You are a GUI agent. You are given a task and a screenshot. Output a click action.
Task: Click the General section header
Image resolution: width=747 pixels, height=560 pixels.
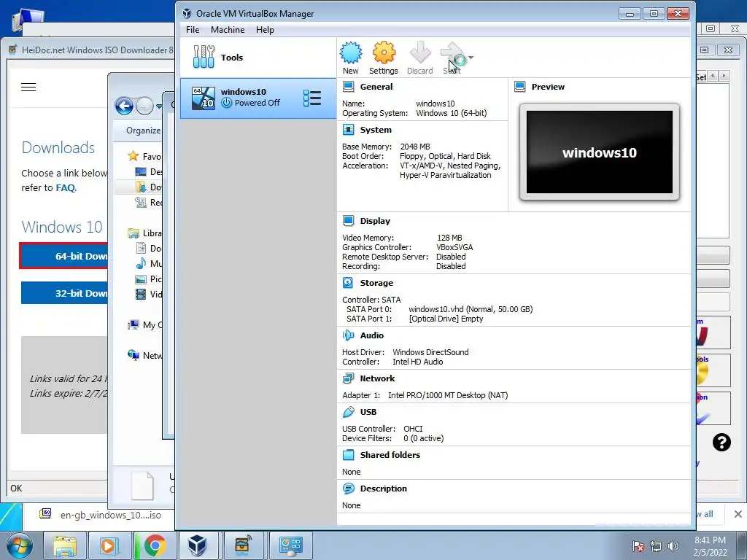point(376,87)
